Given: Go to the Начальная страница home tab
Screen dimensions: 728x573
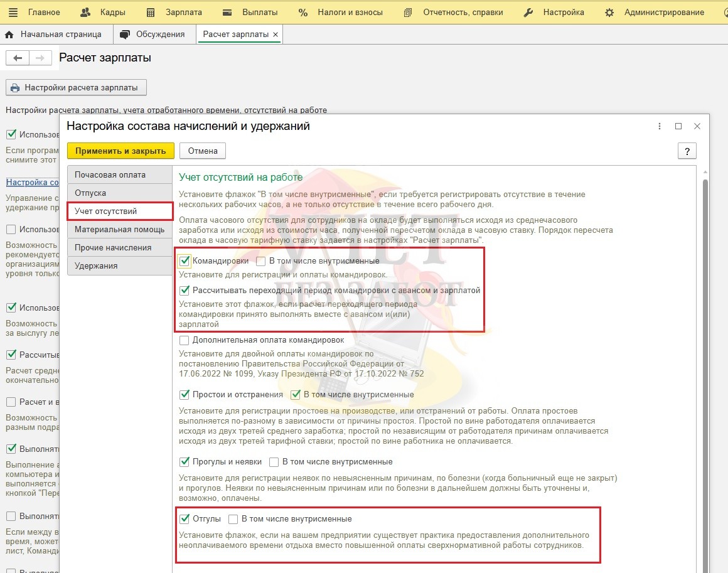Looking at the screenshot, I should [56, 35].
